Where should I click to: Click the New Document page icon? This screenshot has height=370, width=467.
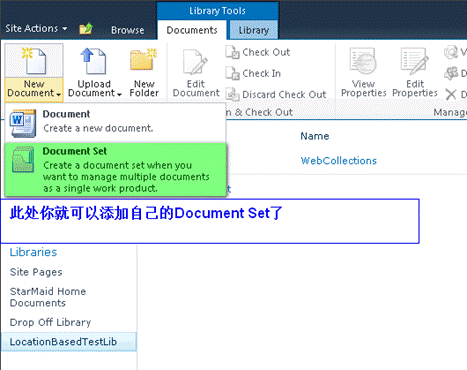34,61
